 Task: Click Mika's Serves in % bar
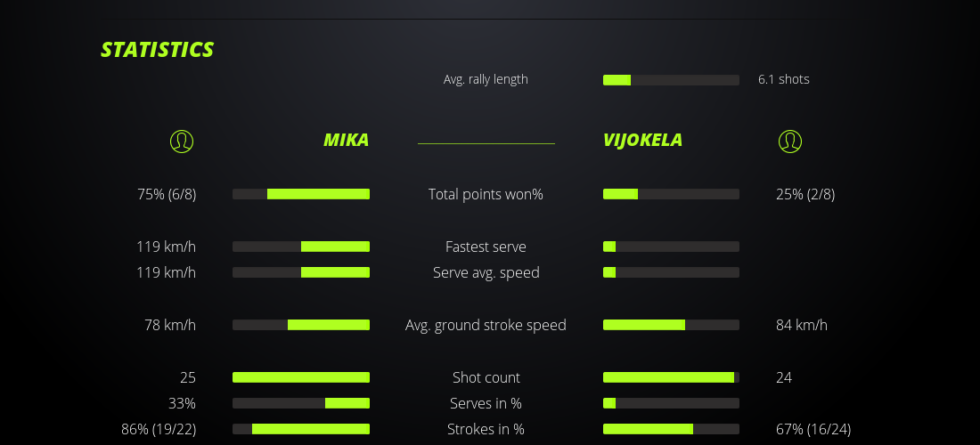301,403
